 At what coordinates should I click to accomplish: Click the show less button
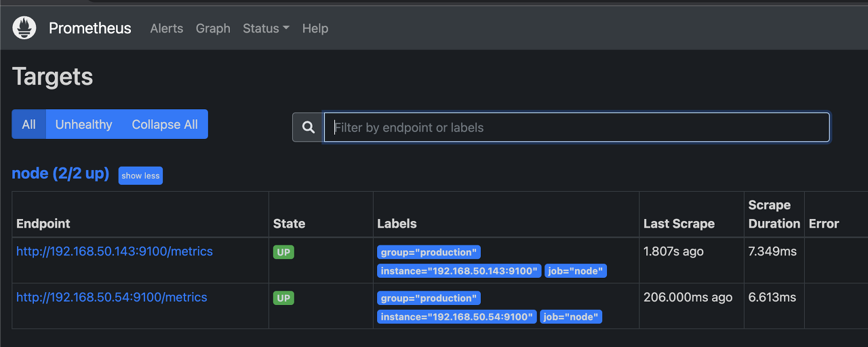pos(140,176)
